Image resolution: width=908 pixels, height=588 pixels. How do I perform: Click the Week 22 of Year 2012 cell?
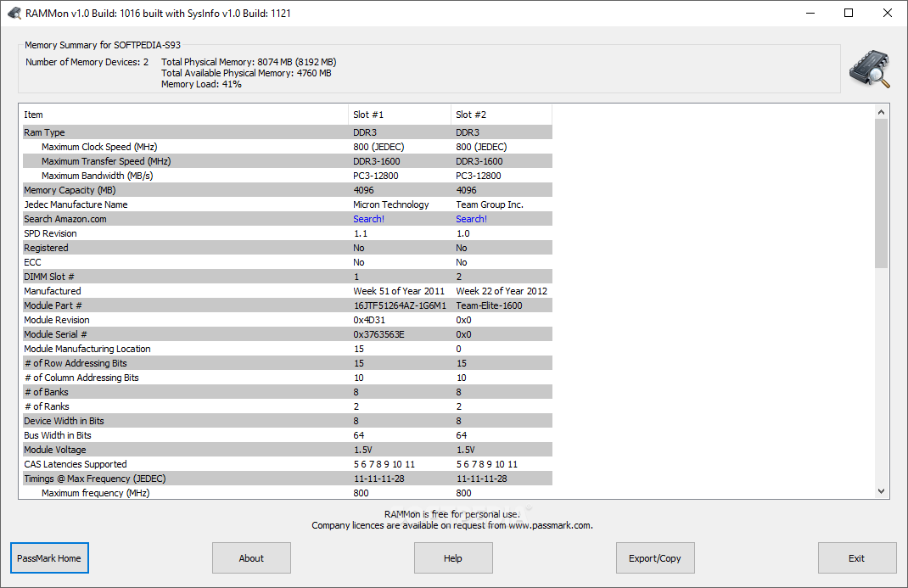502,291
